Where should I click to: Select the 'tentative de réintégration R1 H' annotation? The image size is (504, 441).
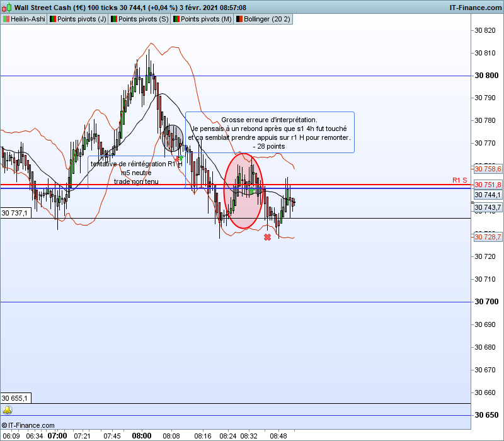coord(136,172)
